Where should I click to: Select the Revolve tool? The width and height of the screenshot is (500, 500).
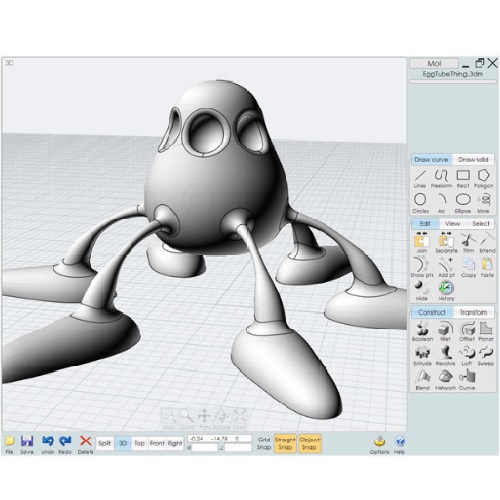(x=445, y=356)
